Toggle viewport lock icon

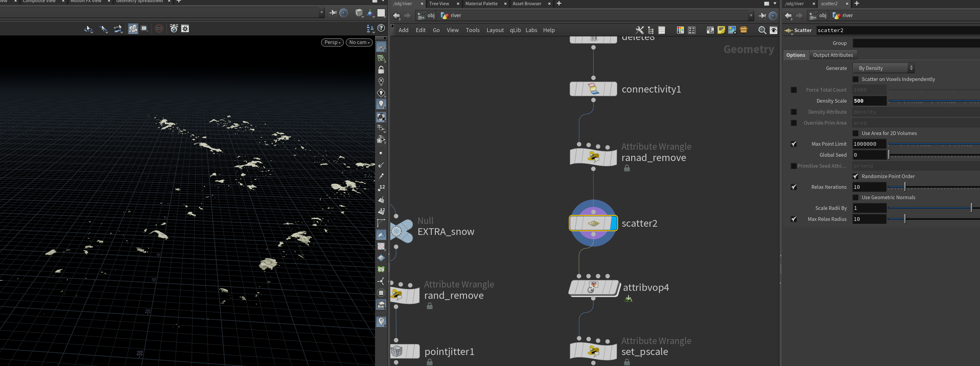click(x=381, y=70)
